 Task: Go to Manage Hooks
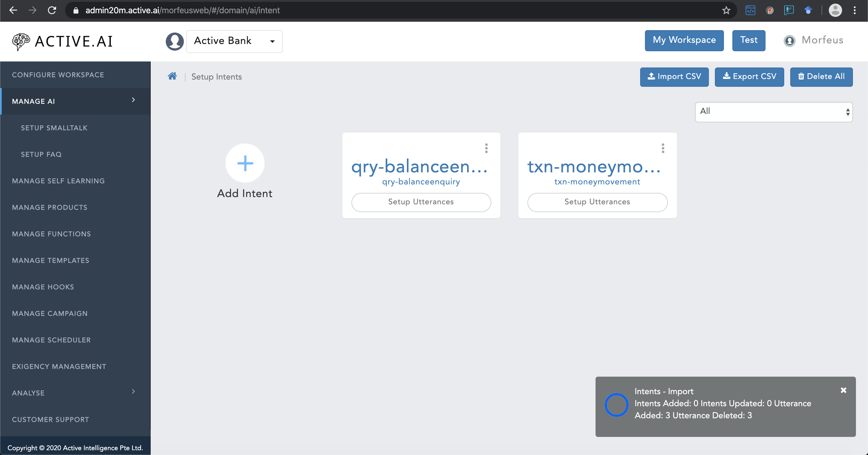point(43,287)
